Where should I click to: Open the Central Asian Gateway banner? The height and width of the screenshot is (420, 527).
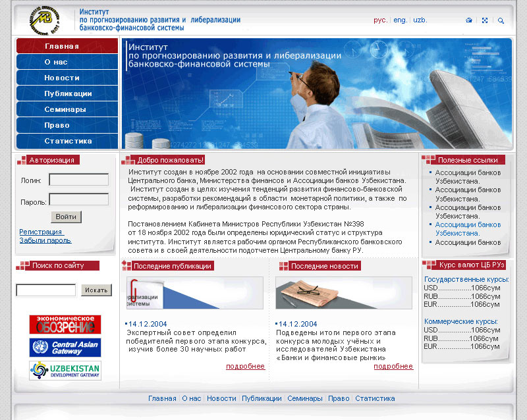(x=65, y=348)
